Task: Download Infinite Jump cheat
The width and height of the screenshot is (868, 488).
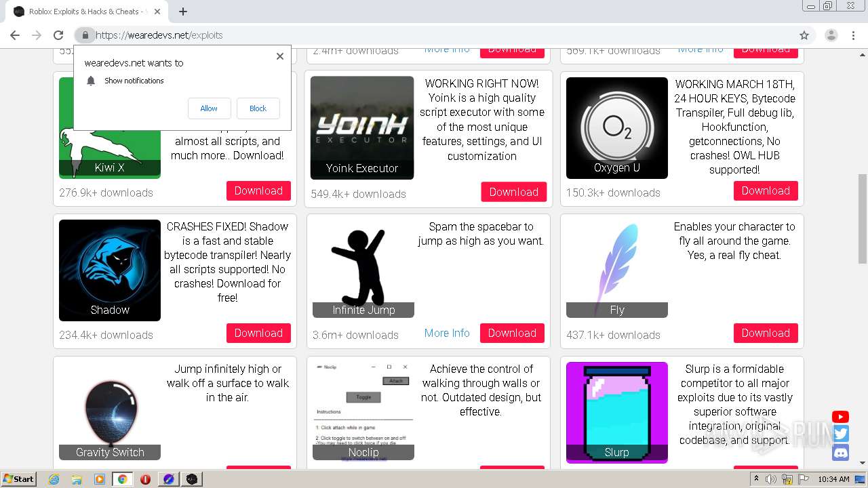Action: 512,333
